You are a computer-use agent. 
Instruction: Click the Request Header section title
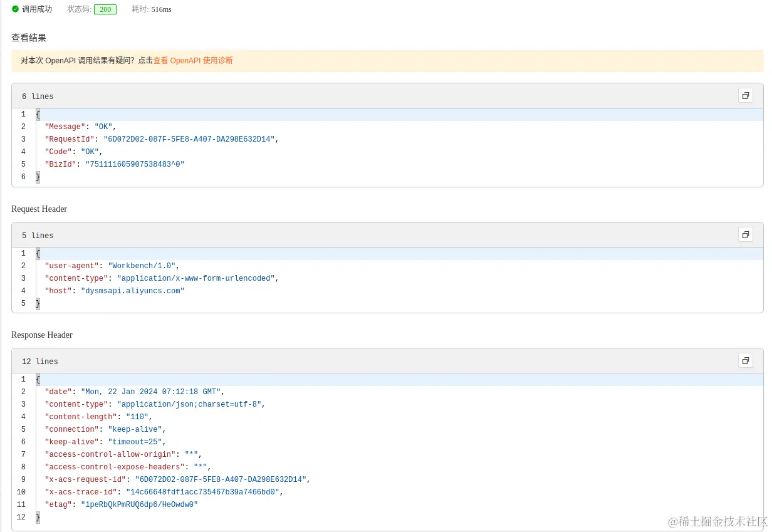tap(39, 209)
